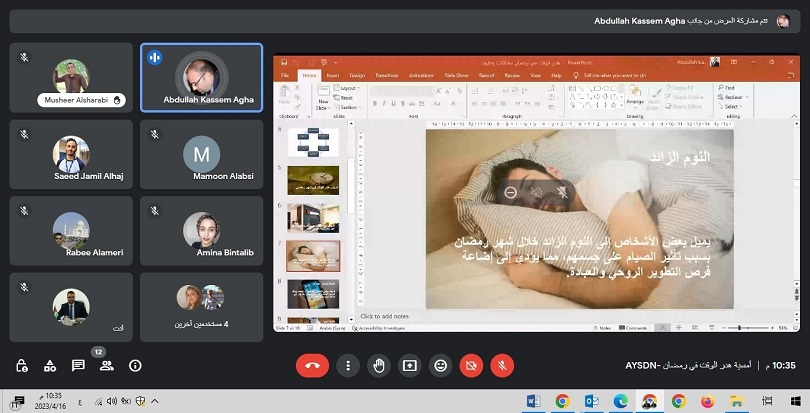Open meeting details info icon
The width and height of the screenshot is (810, 413).
(x=135, y=366)
